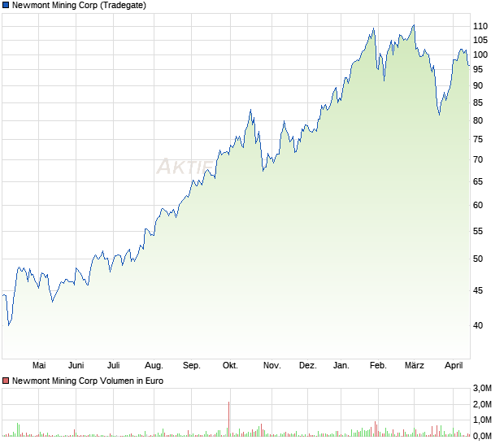The width and height of the screenshot is (504, 444).
Task: Click the 0,0M volume axis value
Action: point(482,436)
